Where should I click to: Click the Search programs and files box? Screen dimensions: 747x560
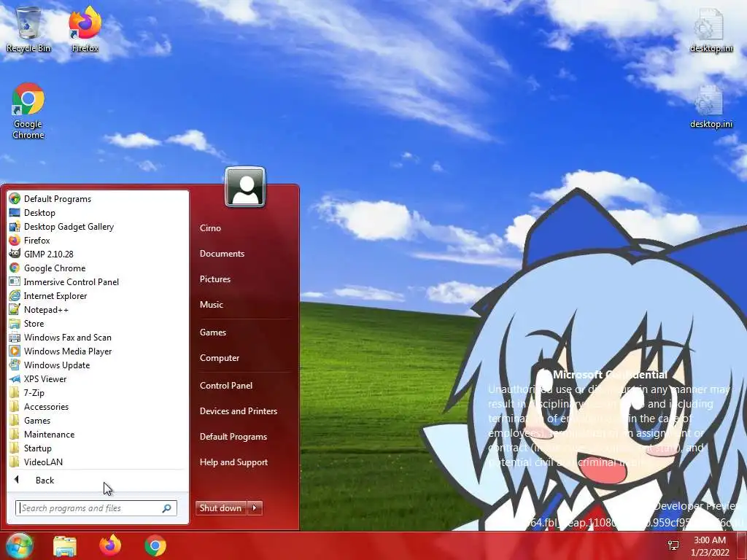(96, 508)
